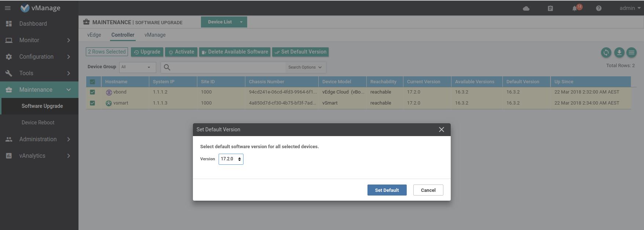Click the Cancel button
The width and height of the screenshot is (644, 230).
tap(428, 190)
